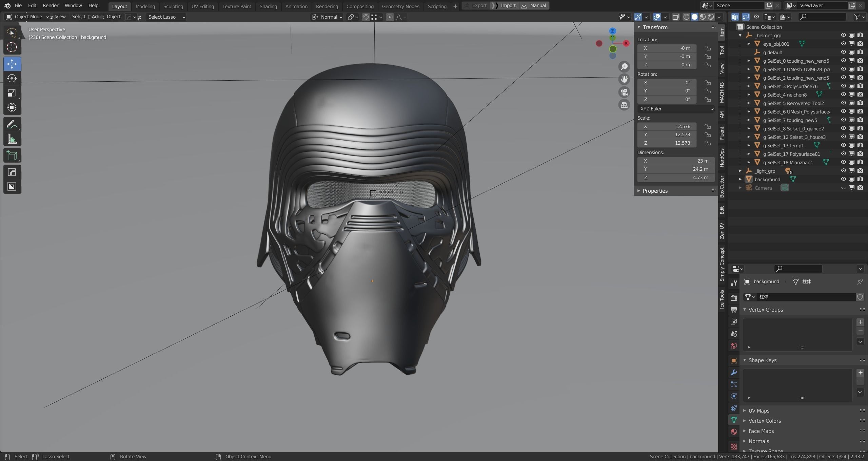Open World properties tab icon

[734, 345]
